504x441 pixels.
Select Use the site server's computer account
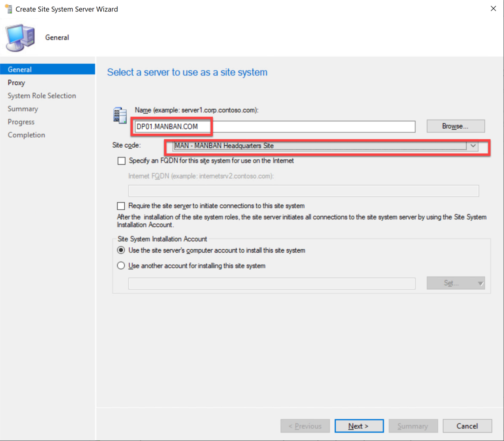121,250
